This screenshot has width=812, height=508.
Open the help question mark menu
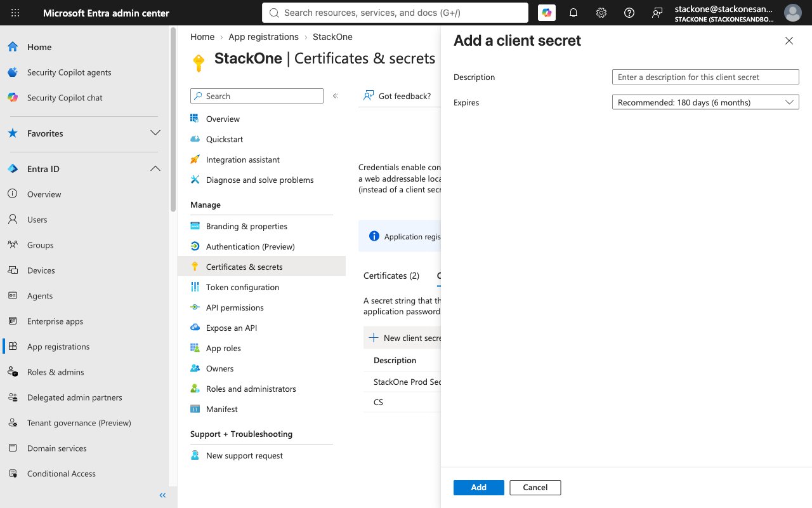(x=629, y=13)
